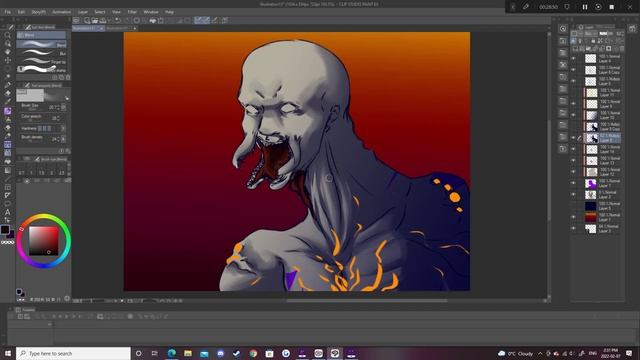This screenshot has height=360, width=640.
Task: Create a new raster layer
Action: (x=576, y=48)
